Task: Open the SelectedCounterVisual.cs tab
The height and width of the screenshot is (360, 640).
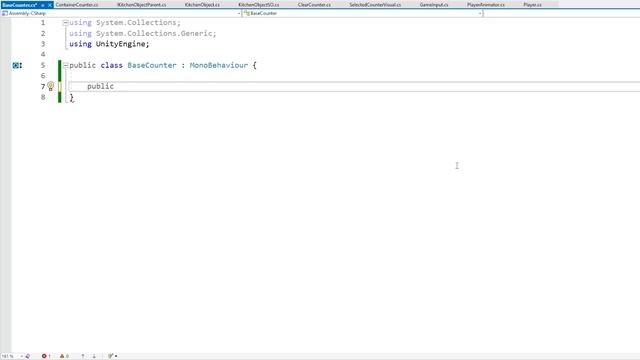Action: pos(375,5)
